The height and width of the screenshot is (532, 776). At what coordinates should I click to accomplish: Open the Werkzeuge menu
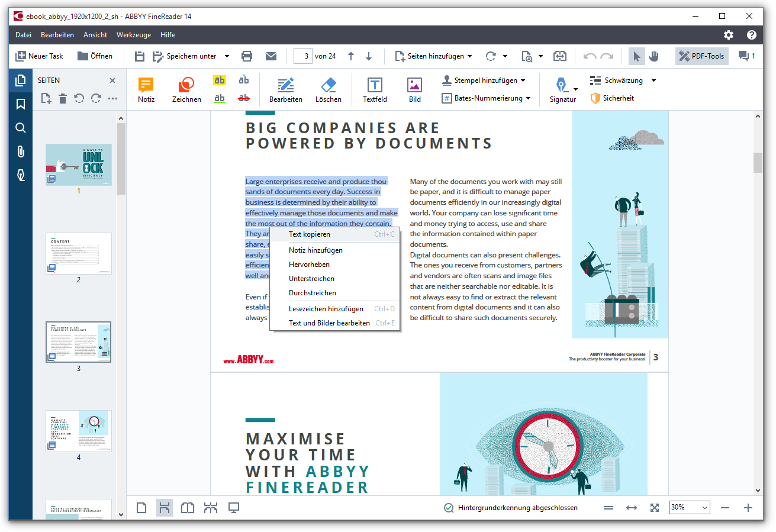pos(134,35)
